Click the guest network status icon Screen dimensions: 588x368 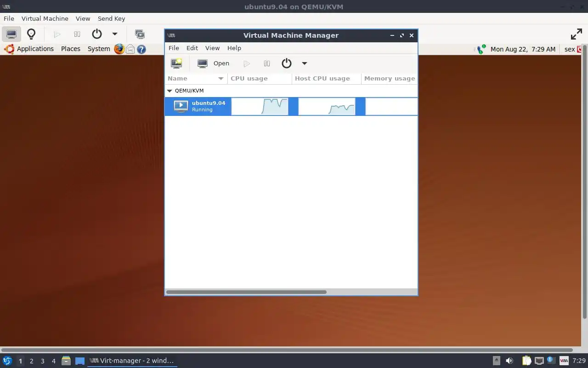481,49
